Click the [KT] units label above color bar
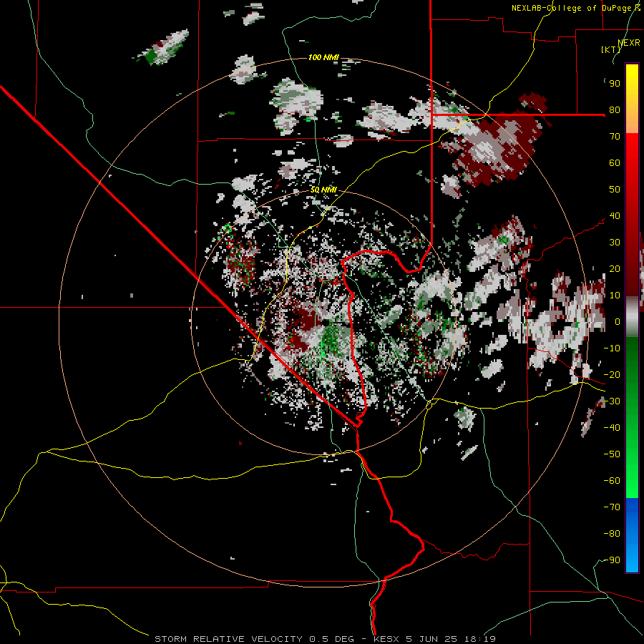Viewport: 644px width, 644px height. pyautogui.click(x=611, y=49)
